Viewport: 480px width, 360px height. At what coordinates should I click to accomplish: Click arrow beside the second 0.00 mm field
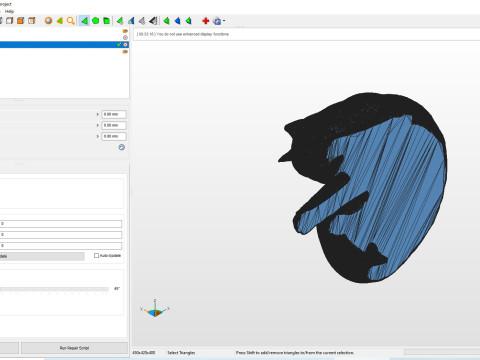point(98,125)
